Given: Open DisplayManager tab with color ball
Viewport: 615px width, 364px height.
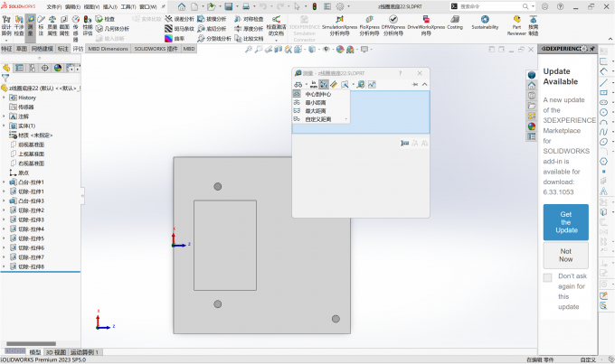Looking at the screenshot, I should tap(58, 68).
